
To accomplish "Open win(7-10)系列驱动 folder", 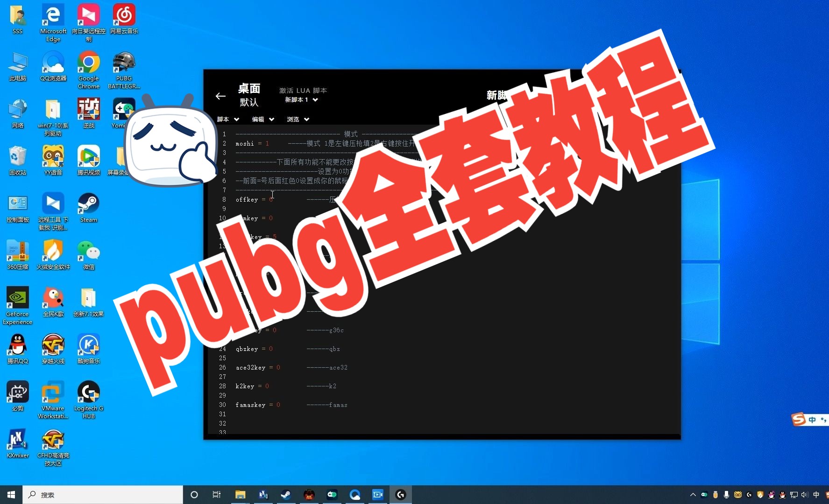I will pyautogui.click(x=53, y=118).
